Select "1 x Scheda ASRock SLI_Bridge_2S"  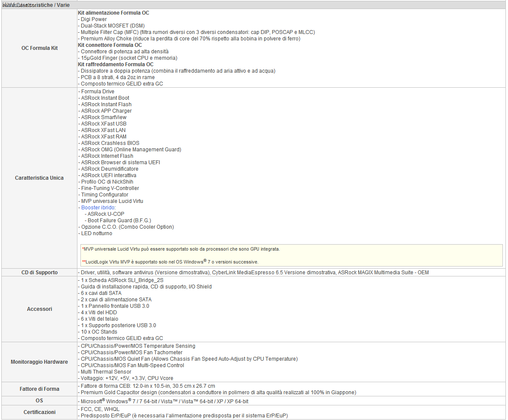[x=120, y=280]
